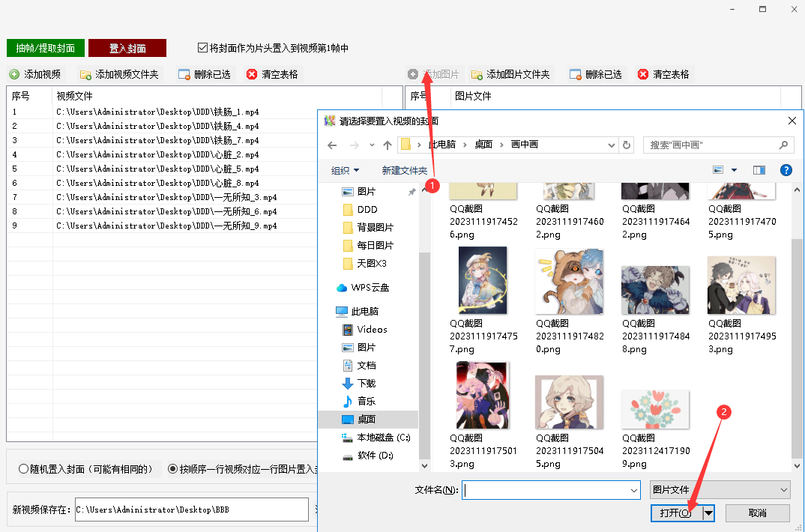Image resolution: width=805 pixels, height=532 pixels.
Task: Open the DDD folder in the sidebar
Action: click(360, 209)
